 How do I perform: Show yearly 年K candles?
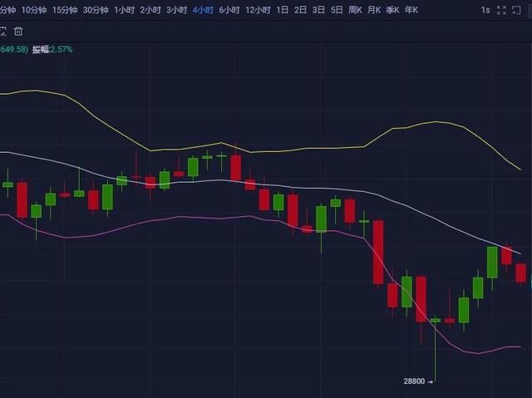411,10
